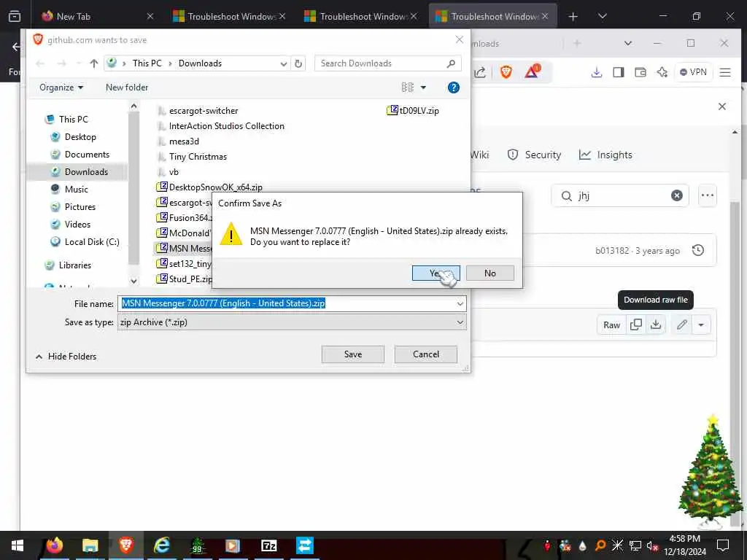Image resolution: width=747 pixels, height=560 pixels.
Task: Go up one folder level
Action: coord(94,63)
